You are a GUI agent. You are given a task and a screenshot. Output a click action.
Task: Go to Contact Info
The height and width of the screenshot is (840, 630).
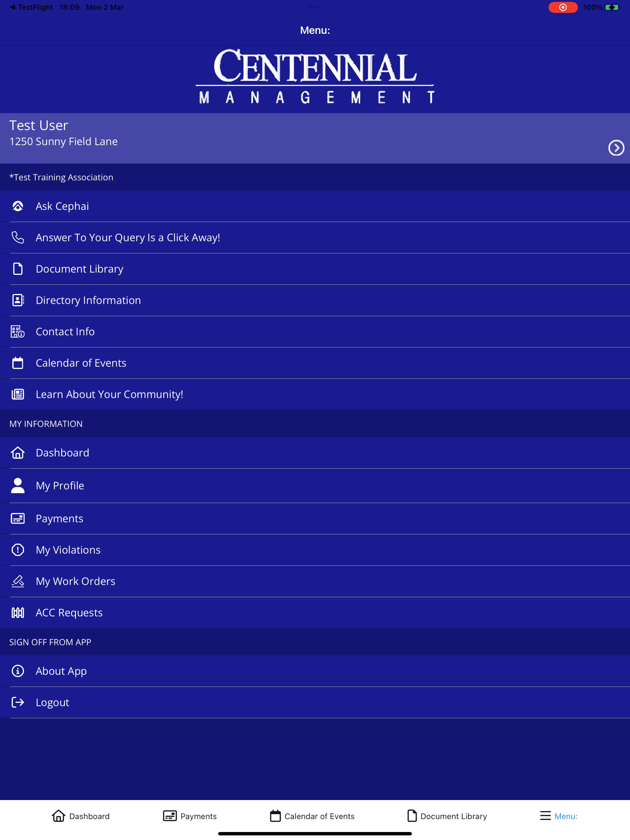(x=315, y=331)
